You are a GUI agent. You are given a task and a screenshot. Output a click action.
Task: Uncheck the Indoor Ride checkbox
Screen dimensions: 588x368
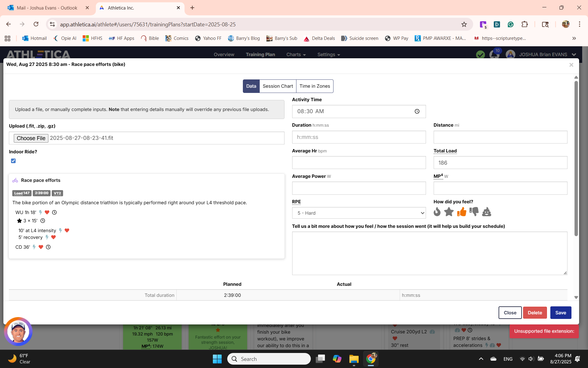pyautogui.click(x=13, y=161)
